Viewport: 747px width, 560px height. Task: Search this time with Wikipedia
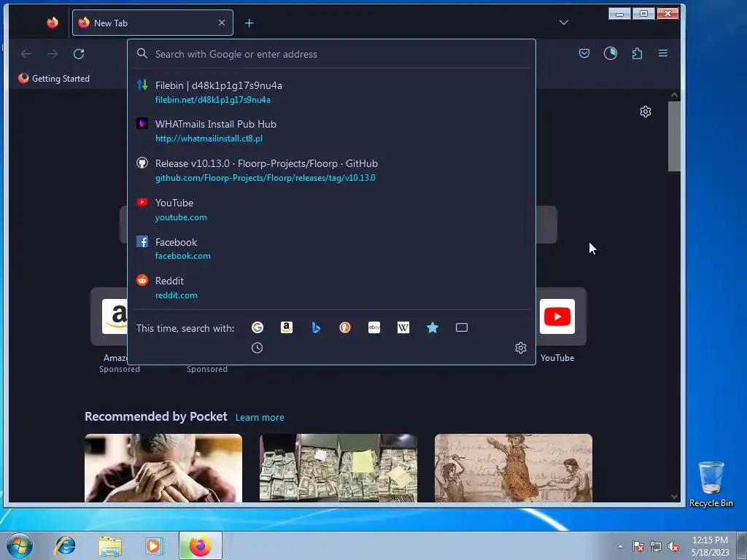(x=403, y=327)
